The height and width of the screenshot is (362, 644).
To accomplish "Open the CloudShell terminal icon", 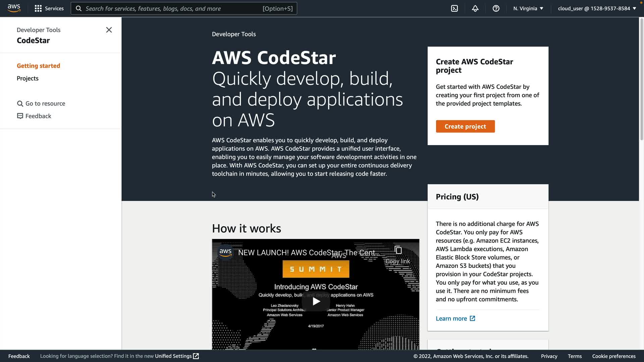I will (454, 8).
